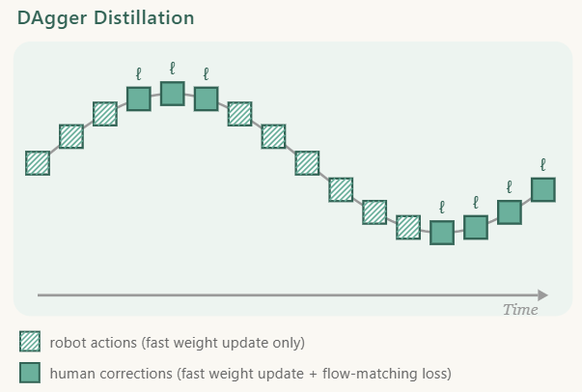Screen dimensions: 582x392
Task: Click the first hatched square starting the curve
Action: click(x=38, y=163)
